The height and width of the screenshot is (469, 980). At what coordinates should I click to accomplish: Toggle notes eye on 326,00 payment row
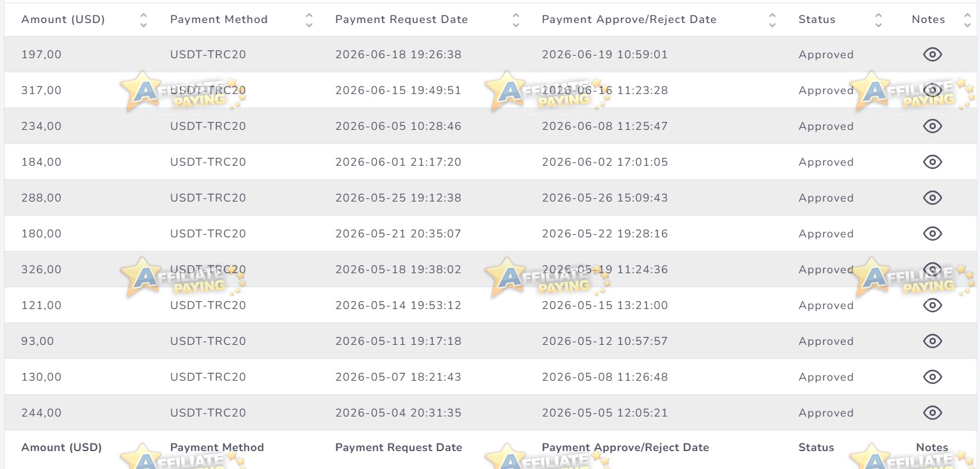pos(933,269)
